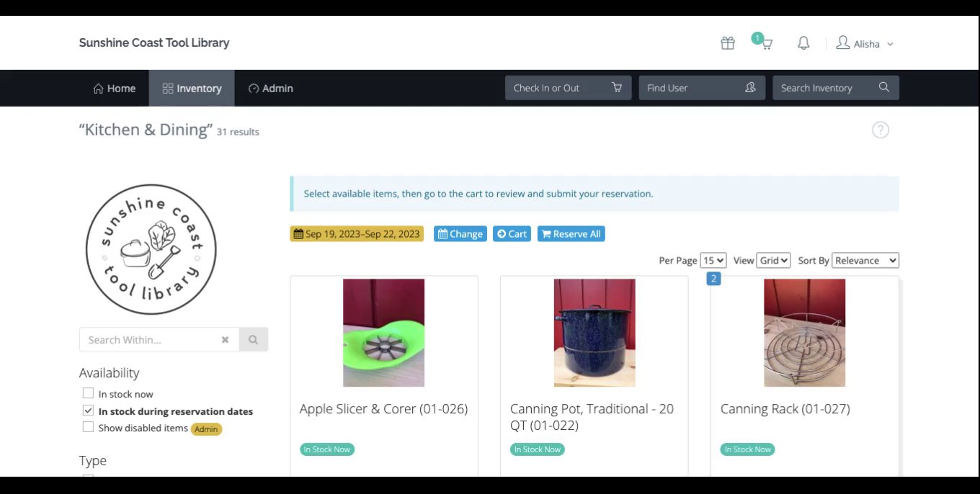The height and width of the screenshot is (494, 980).
Task: Open the Per Page dropdown
Action: (x=713, y=261)
